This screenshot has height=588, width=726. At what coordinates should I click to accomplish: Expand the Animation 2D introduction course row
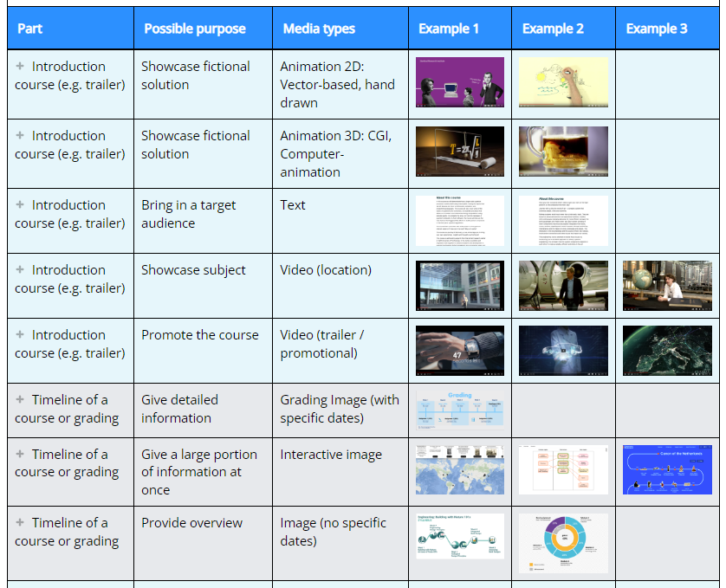point(20,66)
